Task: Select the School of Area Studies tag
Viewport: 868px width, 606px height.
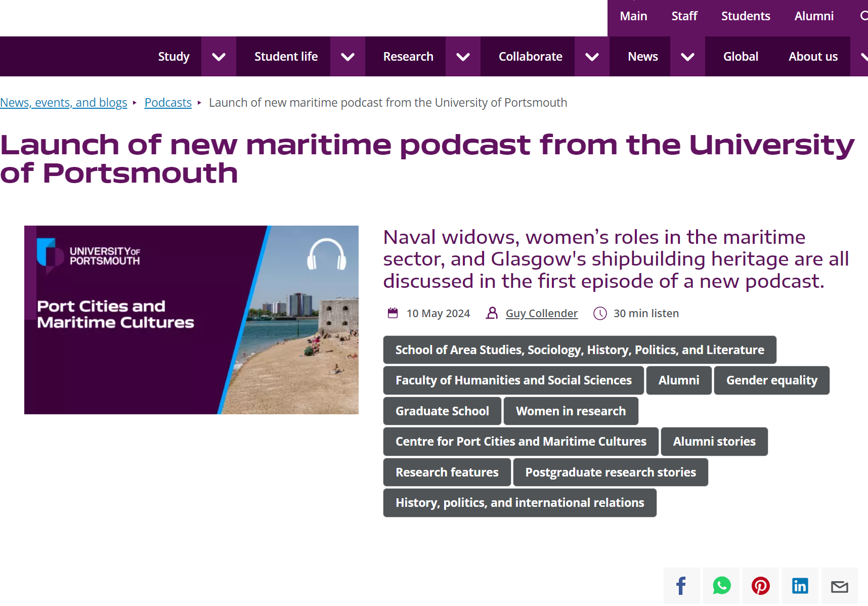Action: tap(580, 350)
